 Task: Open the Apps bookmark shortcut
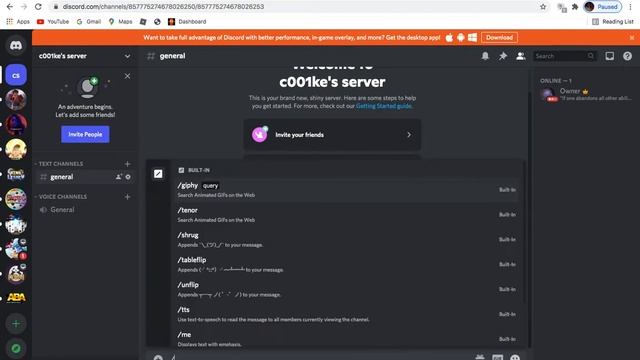[x=18, y=22]
